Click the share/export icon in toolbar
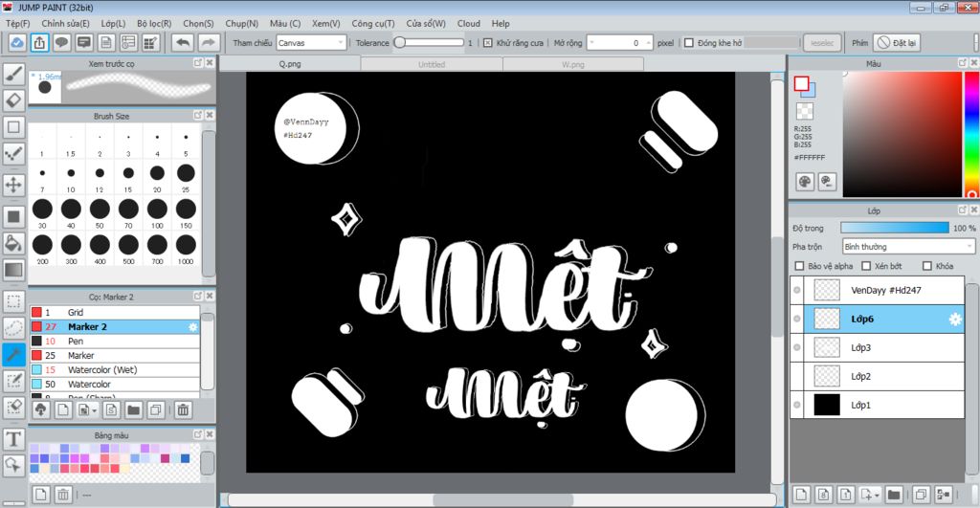Screen dimensions: 980x508 (x=39, y=42)
